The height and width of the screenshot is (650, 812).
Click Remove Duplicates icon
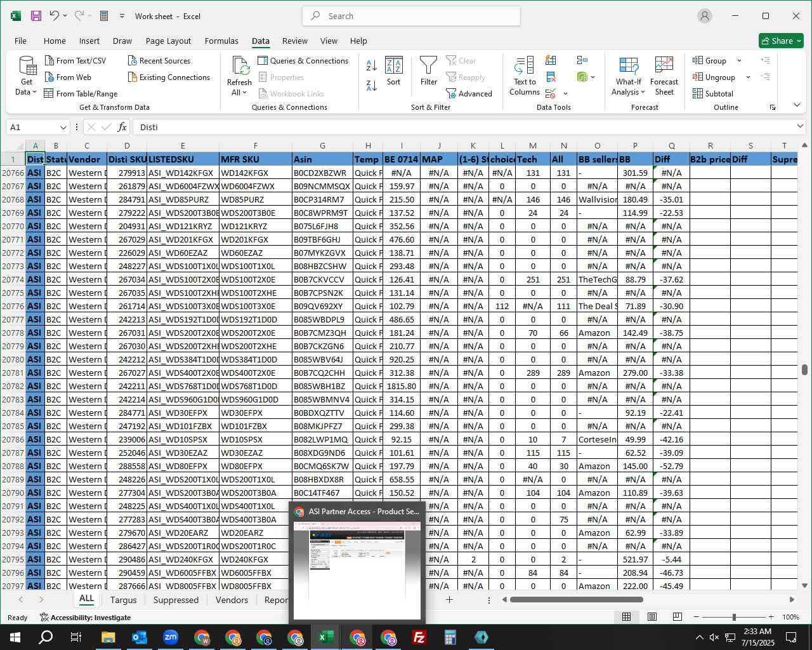click(x=551, y=77)
